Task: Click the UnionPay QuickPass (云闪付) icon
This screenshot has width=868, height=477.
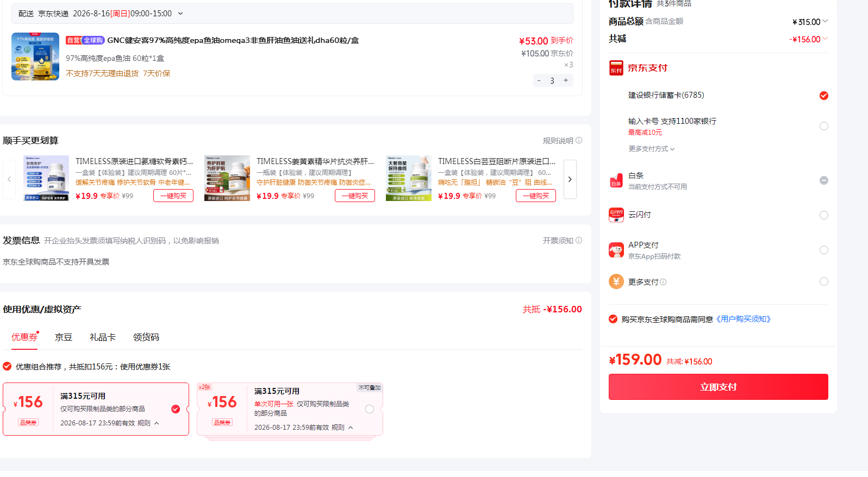Action: pyautogui.click(x=616, y=215)
